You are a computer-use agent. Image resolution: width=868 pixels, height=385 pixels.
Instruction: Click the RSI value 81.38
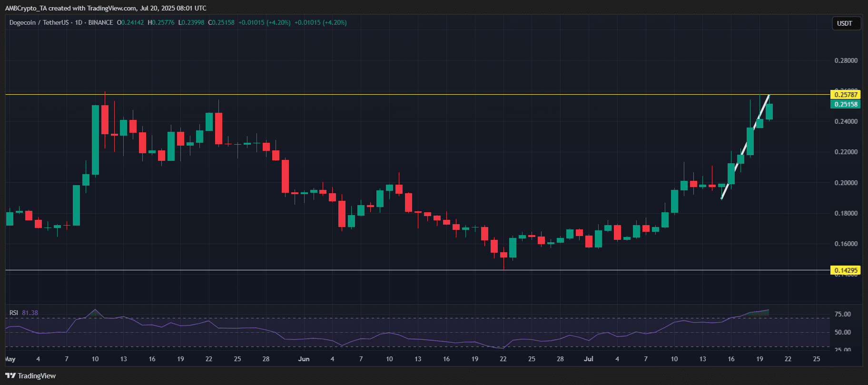[x=30, y=313]
